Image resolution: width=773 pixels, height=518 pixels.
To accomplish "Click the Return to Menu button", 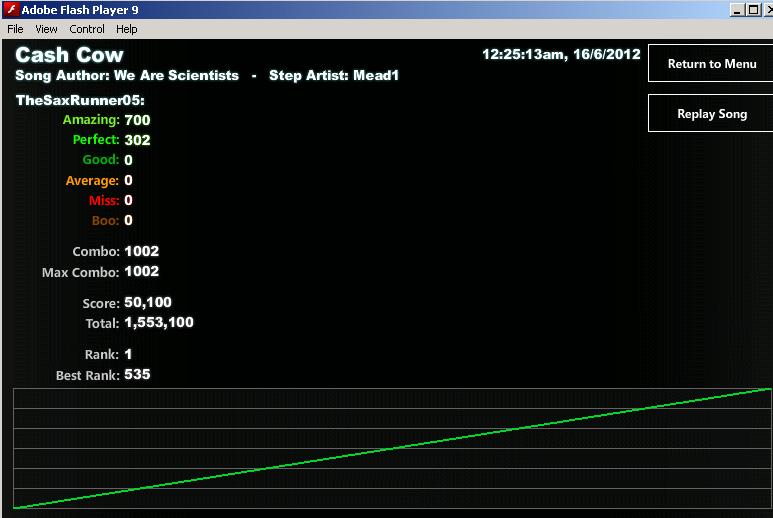I will 711,63.
